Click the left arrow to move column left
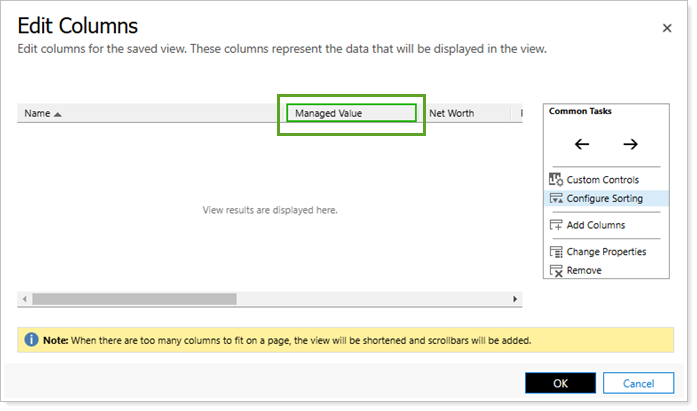The height and width of the screenshot is (411, 697). tap(582, 144)
